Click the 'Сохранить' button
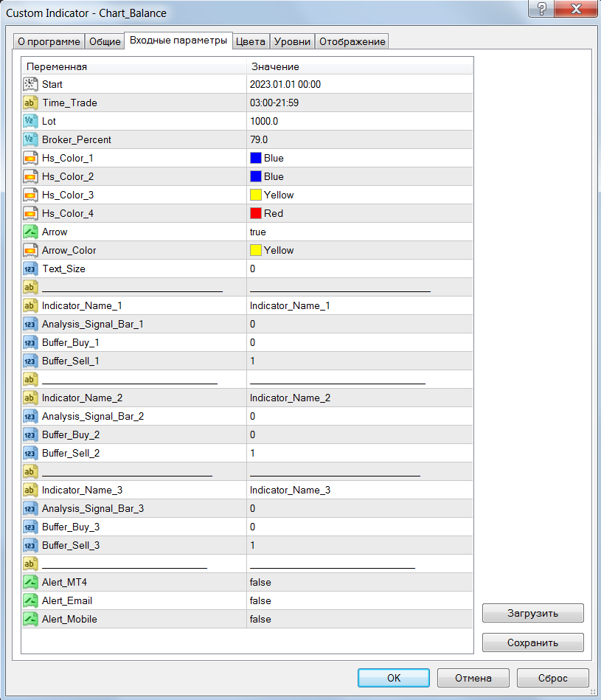Screen dimensions: 601x700 click(x=532, y=643)
